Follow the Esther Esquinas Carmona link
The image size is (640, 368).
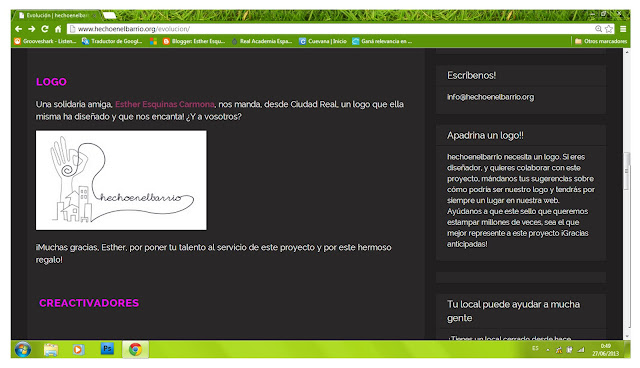click(x=164, y=104)
